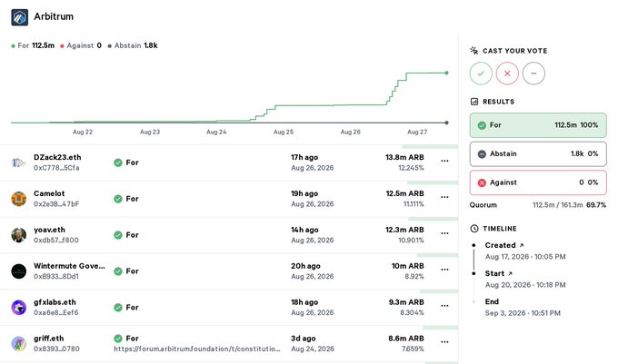The width and height of the screenshot is (618, 364).
Task: Open Wintermute Gove... voter profile
Action: (x=69, y=266)
